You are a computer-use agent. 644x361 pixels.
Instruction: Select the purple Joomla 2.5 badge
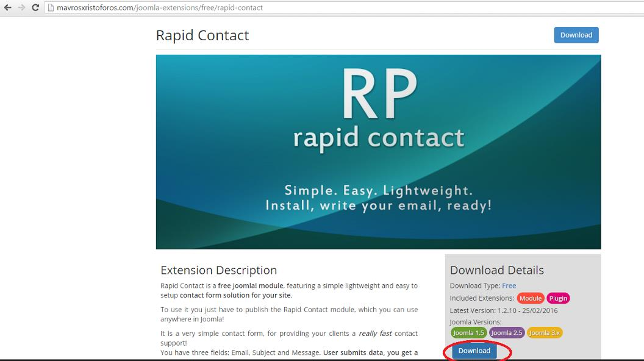506,333
